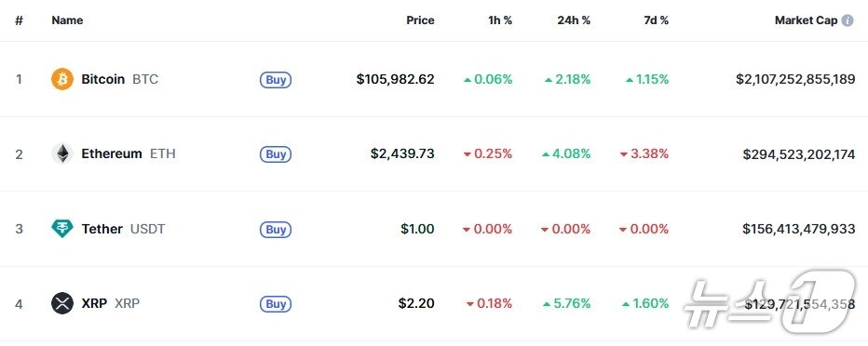Image resolution: width=868 pixels, height=346 pixels.
Task: Open the Market Cap info tooltip icon
Action: click(847, 20)
